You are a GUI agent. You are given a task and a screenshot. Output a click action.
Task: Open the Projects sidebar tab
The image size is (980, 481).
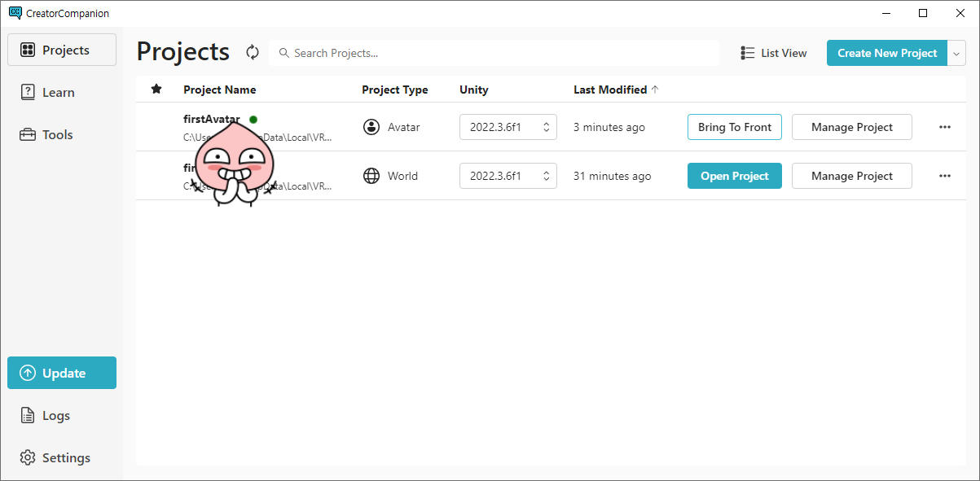pyautogui.click(x=62, y=50)
